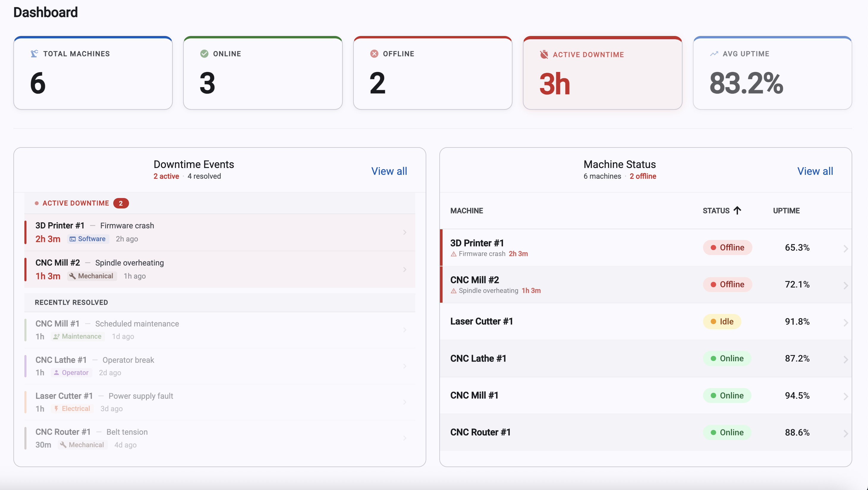Expand the 3D Printer #1 downtime event row
Screen dimensions: 868x490
click(404, 232)
